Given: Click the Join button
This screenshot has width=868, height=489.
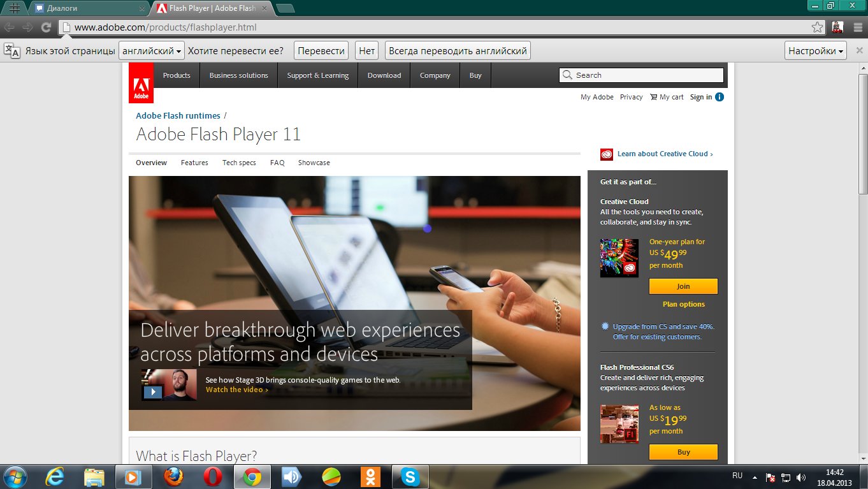Looking at the screenshot, I should click(683, 286).
